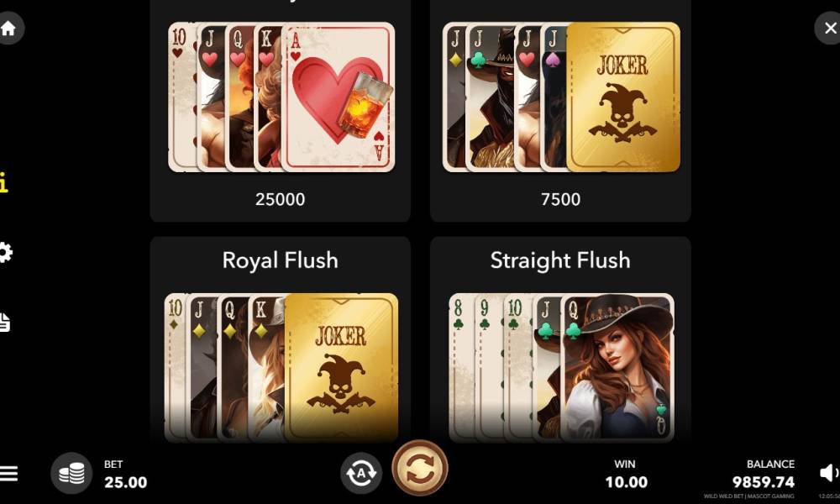Click the BALANCE 9859.74 display
840x504 pixels.
(x=764, y=475)
